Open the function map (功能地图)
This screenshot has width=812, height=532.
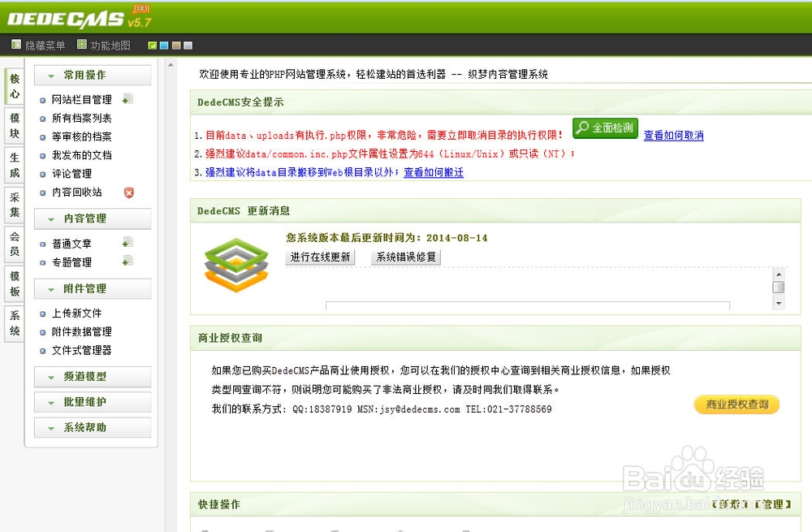tap(104, 45)
